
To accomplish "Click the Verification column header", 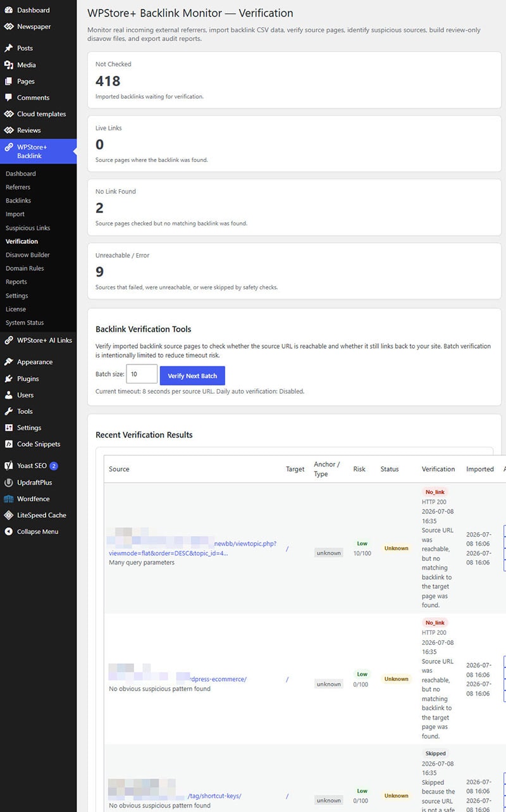I will 438,469.
